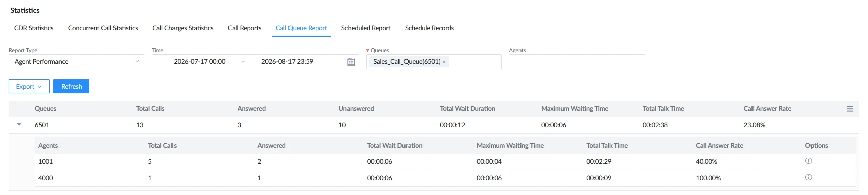The height and width of the screenshot is (195, 868).
Task: Select the 23.08% answer rate cell
Action: [x=755, y=125]
